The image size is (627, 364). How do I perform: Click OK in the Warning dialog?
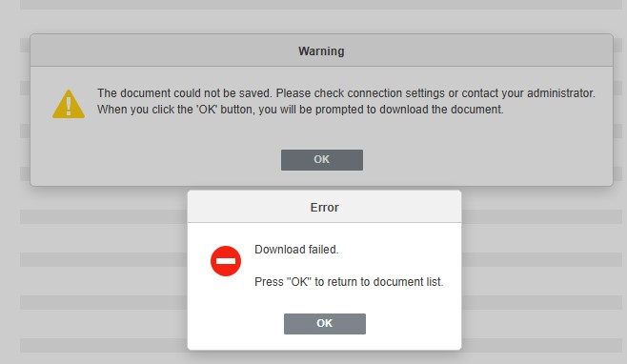pyautogui.click(x=322, y=160)
